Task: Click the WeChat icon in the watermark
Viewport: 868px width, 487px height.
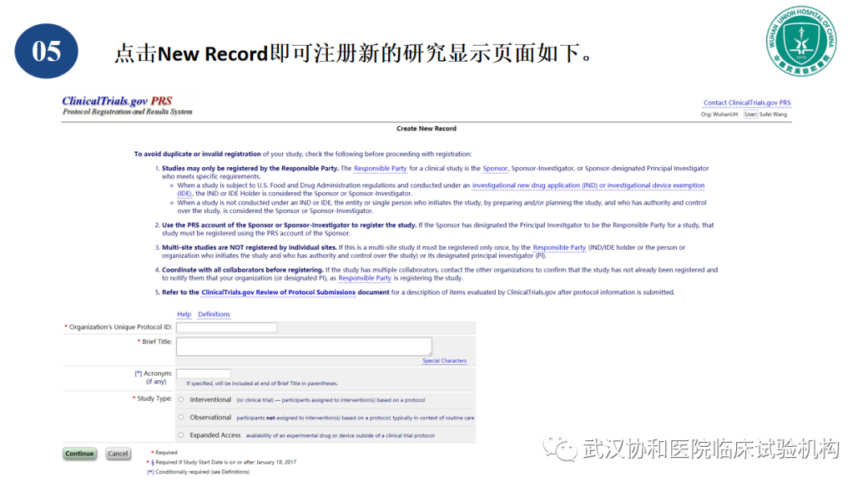Action: (x=559, y=448)
